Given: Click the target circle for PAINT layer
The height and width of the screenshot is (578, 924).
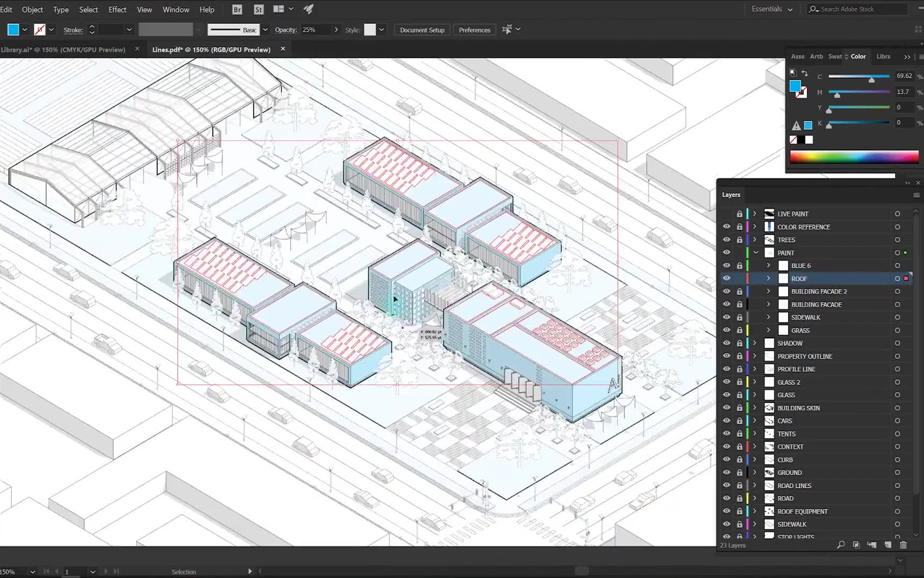Looking at the screenshot, I should (x=897, y=253).
